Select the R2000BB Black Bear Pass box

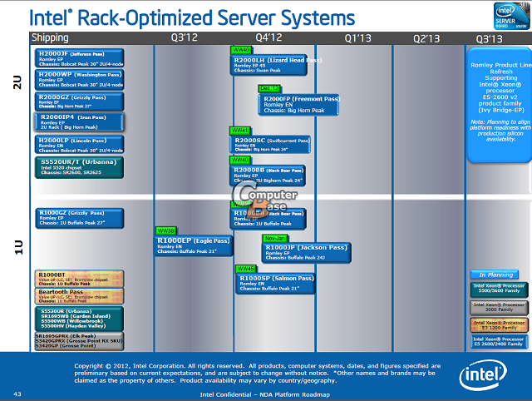pos(268,176)
